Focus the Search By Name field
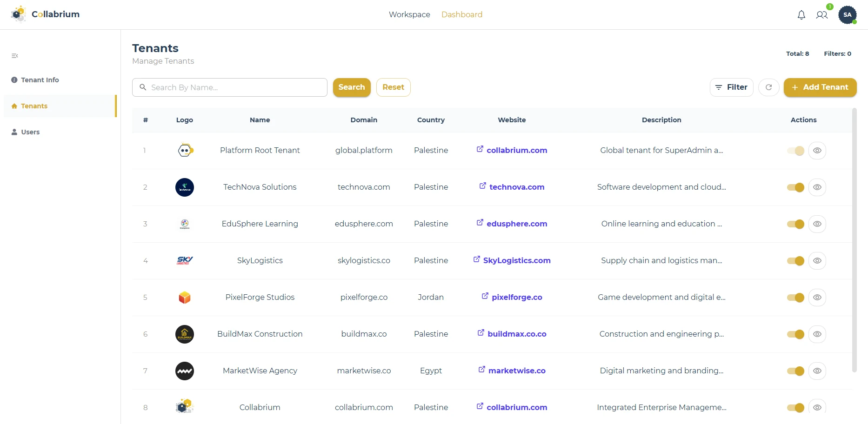 tap(230, 87)
